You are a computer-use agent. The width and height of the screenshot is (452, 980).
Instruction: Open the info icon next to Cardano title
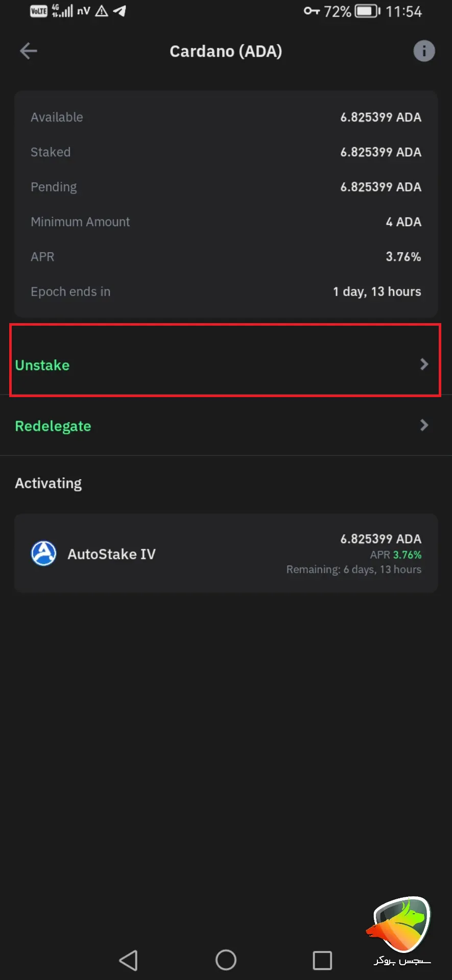[423, 51]
